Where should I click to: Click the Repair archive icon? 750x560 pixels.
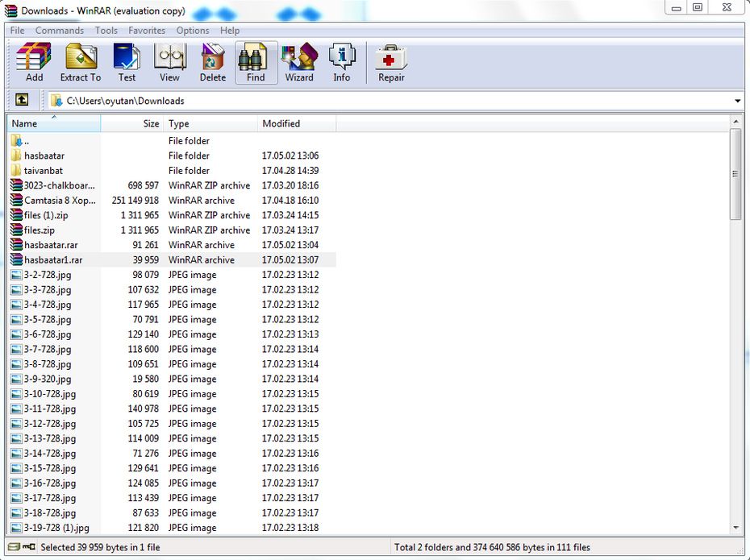point(390,60)
